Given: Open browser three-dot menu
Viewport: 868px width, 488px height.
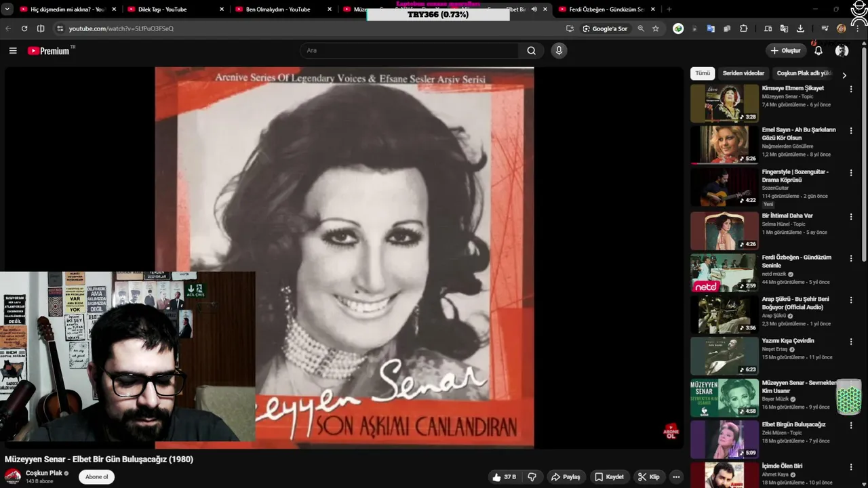Looking at the screenshot, I should pos(859,28).
